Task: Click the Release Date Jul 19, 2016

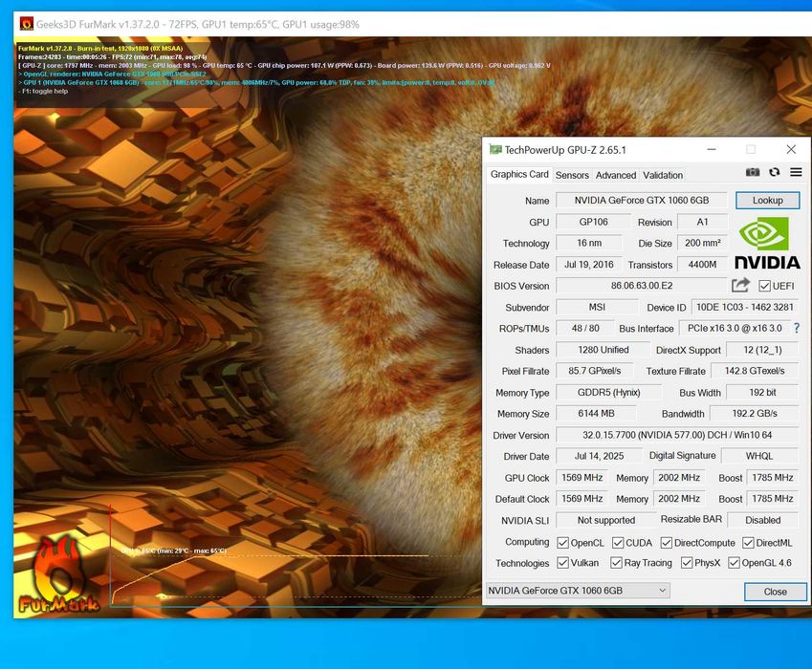Action: pos(589,265)
